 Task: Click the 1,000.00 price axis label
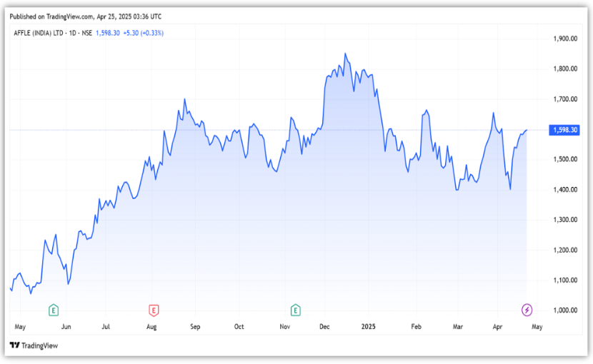tap(565, 310)
